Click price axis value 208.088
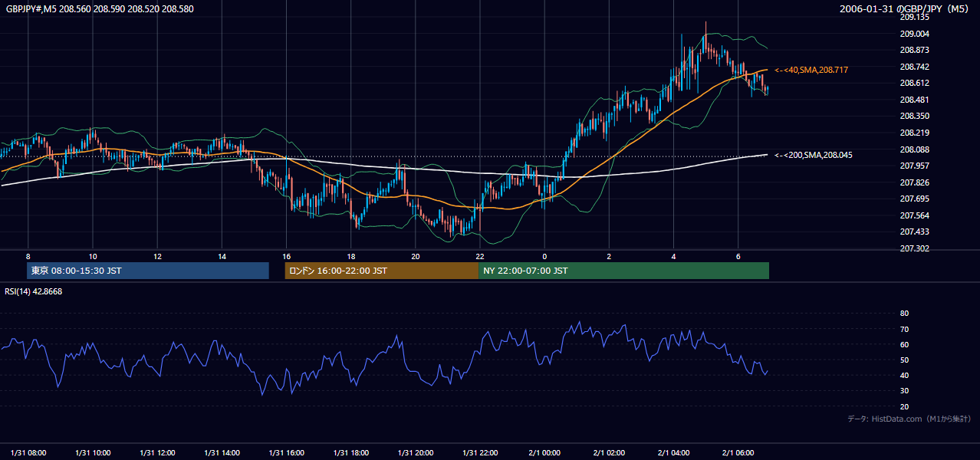980x460 pixels. coord(914,149)
